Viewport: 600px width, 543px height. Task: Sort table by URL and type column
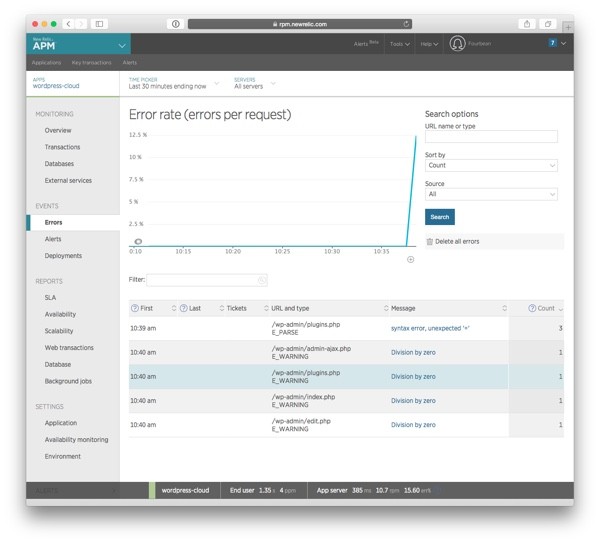(290, 308)
